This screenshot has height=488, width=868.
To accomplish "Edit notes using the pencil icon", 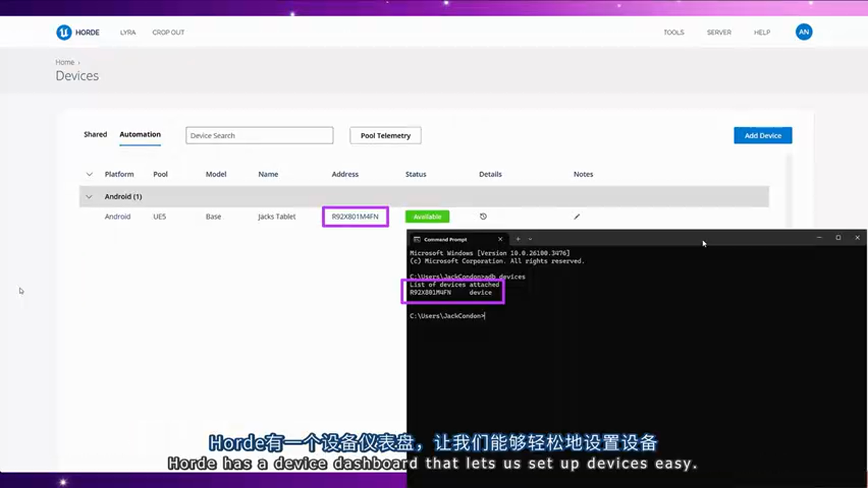I will pos(576,216).
